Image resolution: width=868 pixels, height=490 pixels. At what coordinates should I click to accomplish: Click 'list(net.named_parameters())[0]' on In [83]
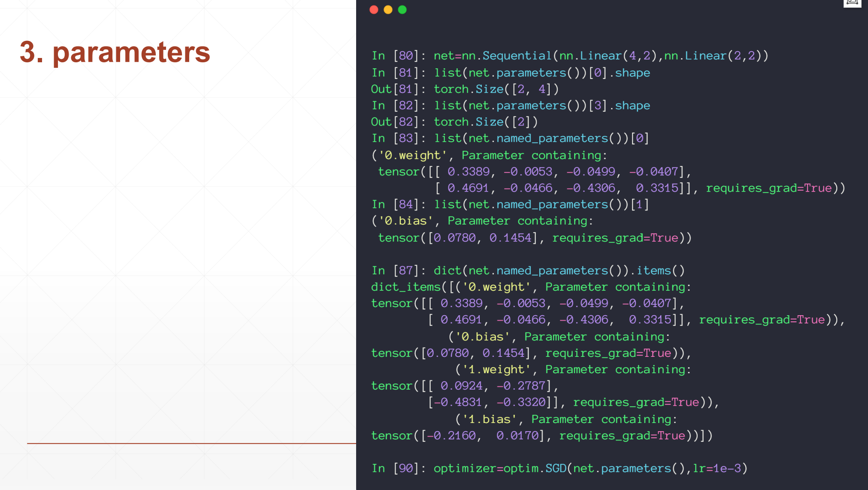[541, 138]
